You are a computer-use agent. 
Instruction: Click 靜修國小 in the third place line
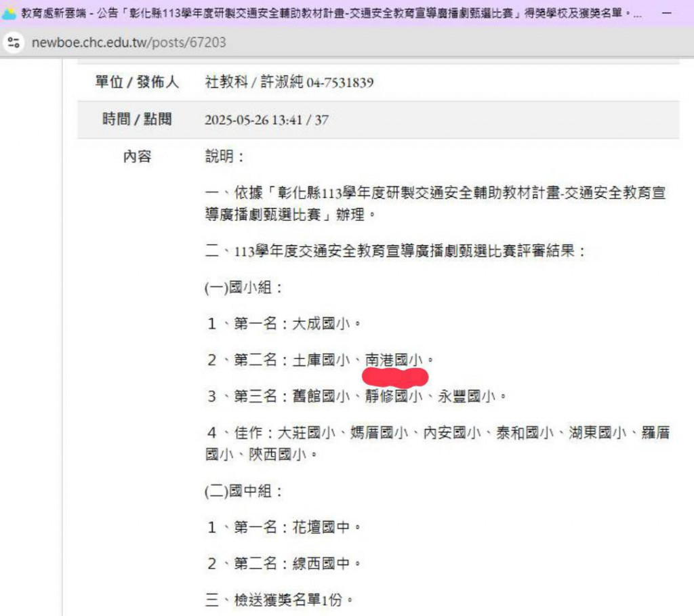coord(394,396)
